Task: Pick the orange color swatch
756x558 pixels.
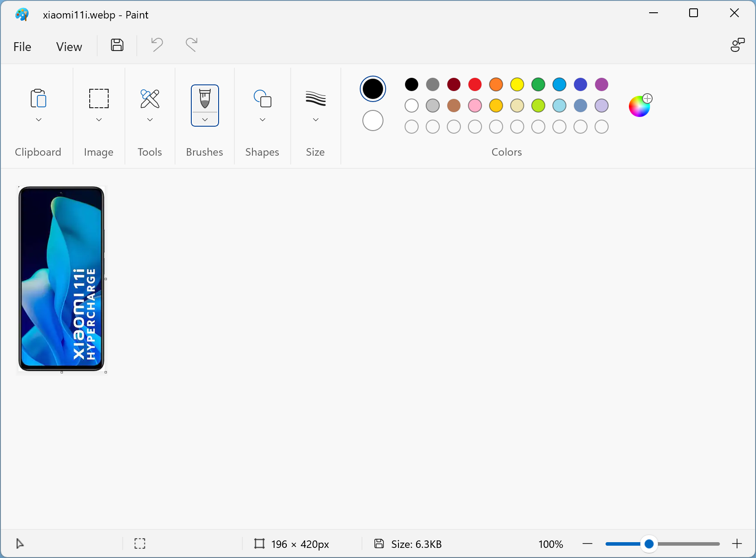Action: point(496,84)
